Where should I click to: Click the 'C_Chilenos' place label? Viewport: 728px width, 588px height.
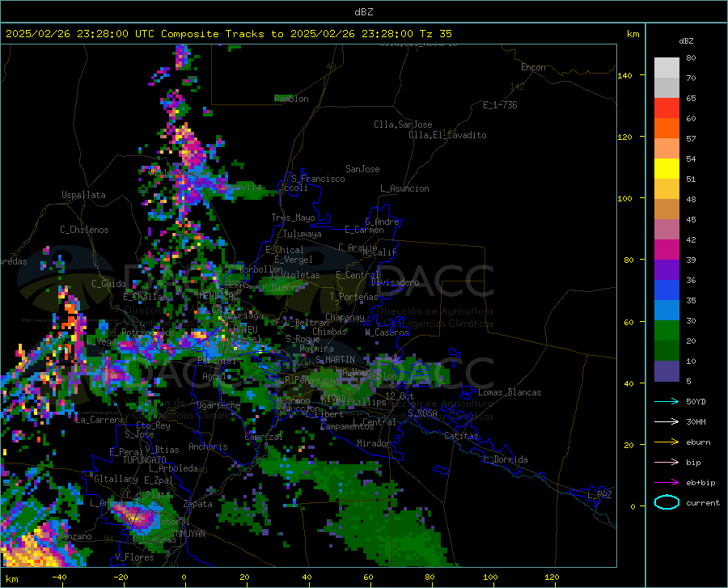pos(84,230)
